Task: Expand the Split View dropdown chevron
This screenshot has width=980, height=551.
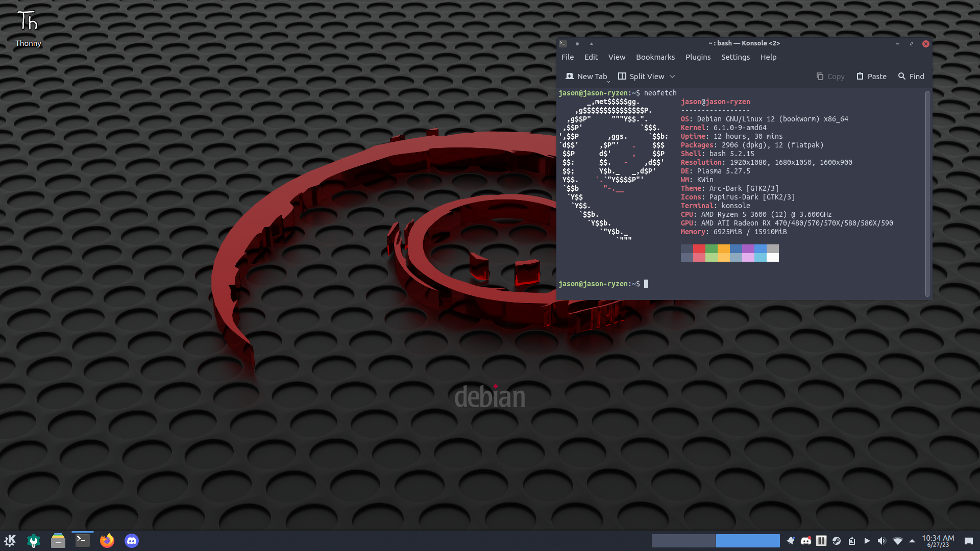Action: click(x=672, y=77)
